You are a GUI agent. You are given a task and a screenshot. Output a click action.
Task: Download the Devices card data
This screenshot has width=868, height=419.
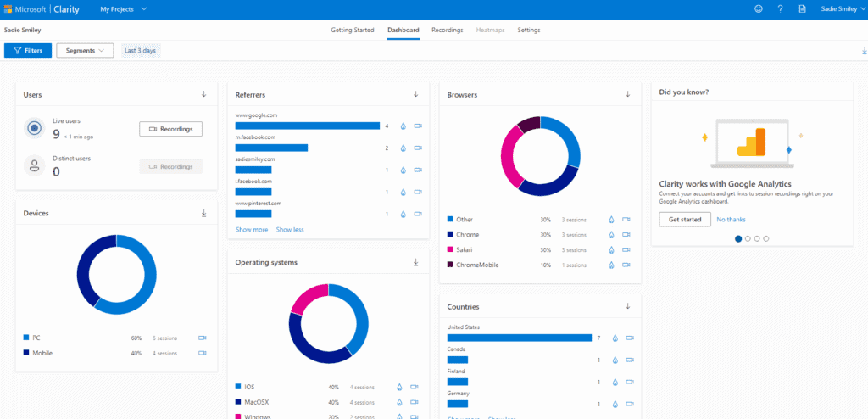coord(203,213)
